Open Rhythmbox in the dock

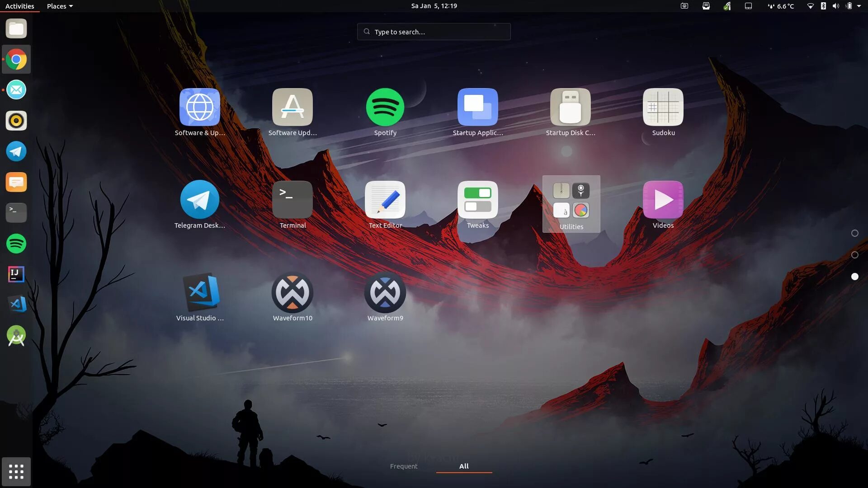[16, 121]
